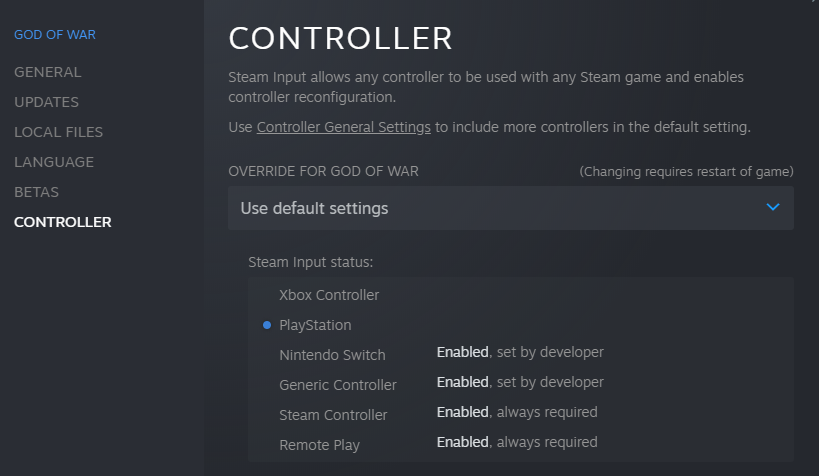Open the Betas tab
The height and width of the screenshot is (476, 819).
pyautogui.click(x=36, y=192)
